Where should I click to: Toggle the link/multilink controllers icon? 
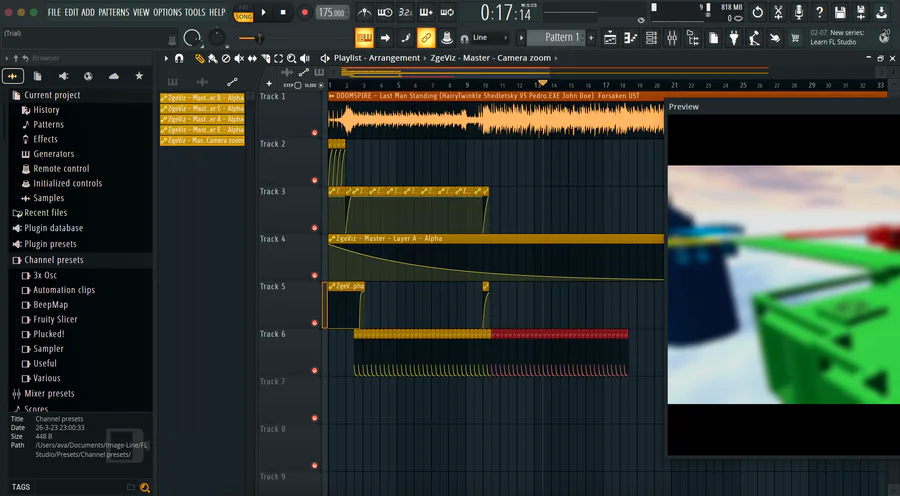[x=426, y=38]
